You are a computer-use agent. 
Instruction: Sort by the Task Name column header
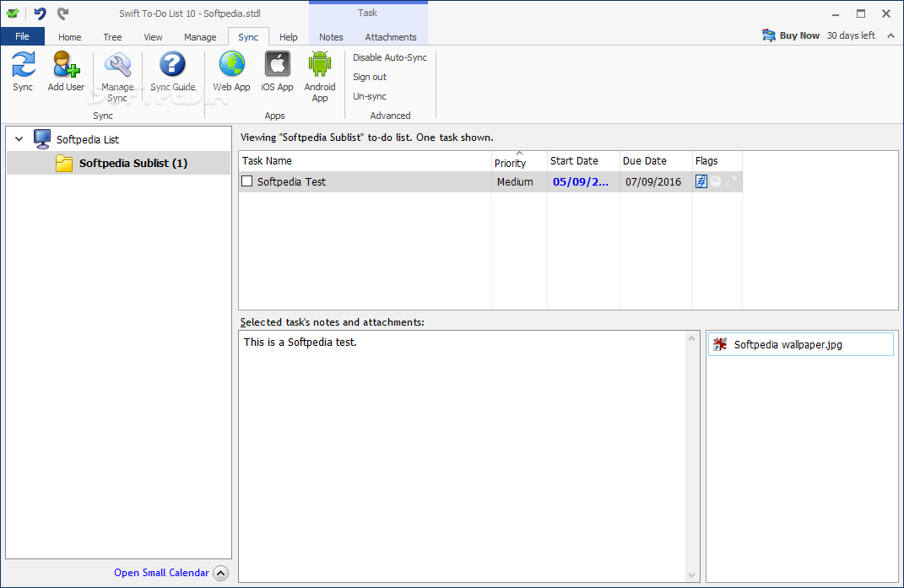point(365,161)
